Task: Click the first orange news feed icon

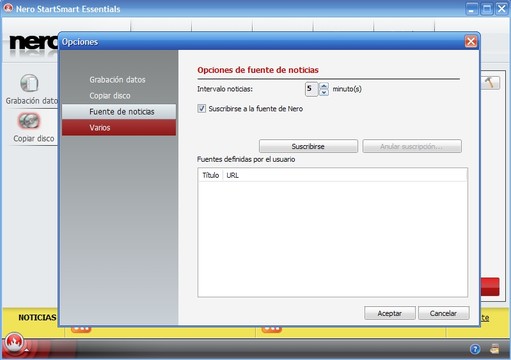Action: point(81,329)
